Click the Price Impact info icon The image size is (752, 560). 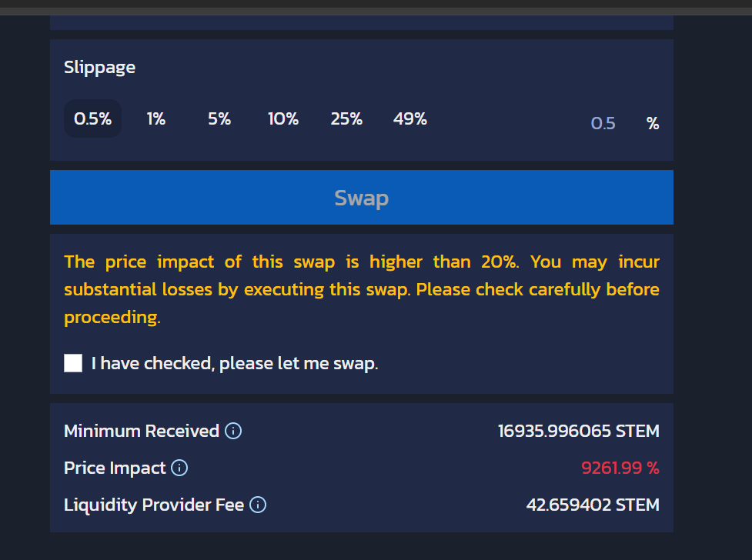[x=179, y=468]
